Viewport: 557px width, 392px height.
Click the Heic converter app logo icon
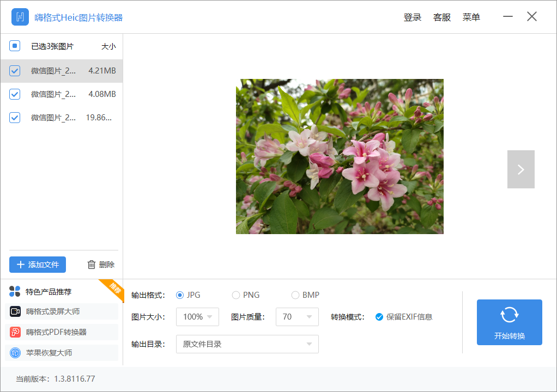coord(20,17)
